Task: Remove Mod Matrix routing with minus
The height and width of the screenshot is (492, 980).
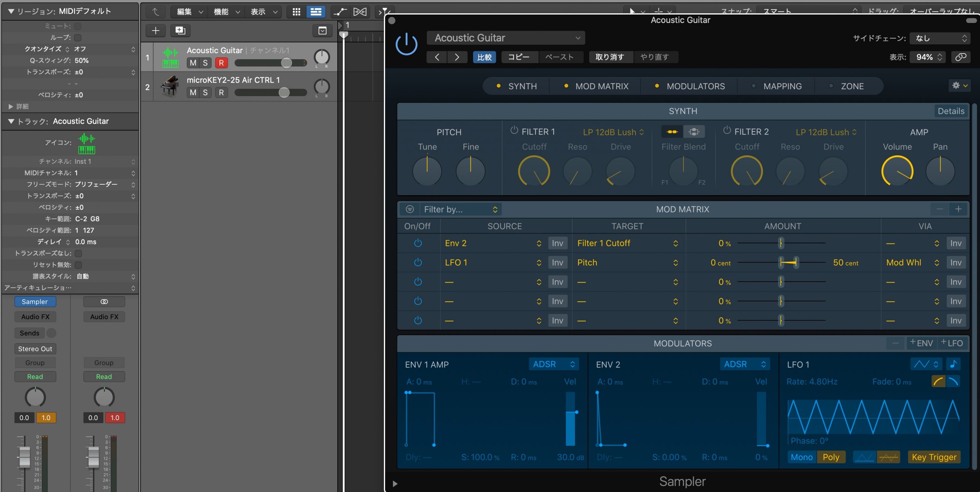Action: tap(940, 209)
